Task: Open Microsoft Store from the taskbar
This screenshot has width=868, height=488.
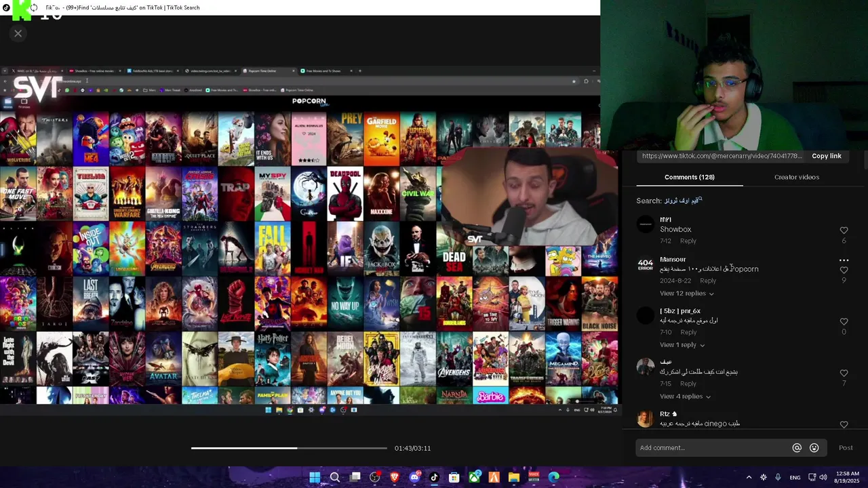Action: click(x=454, y=477)
